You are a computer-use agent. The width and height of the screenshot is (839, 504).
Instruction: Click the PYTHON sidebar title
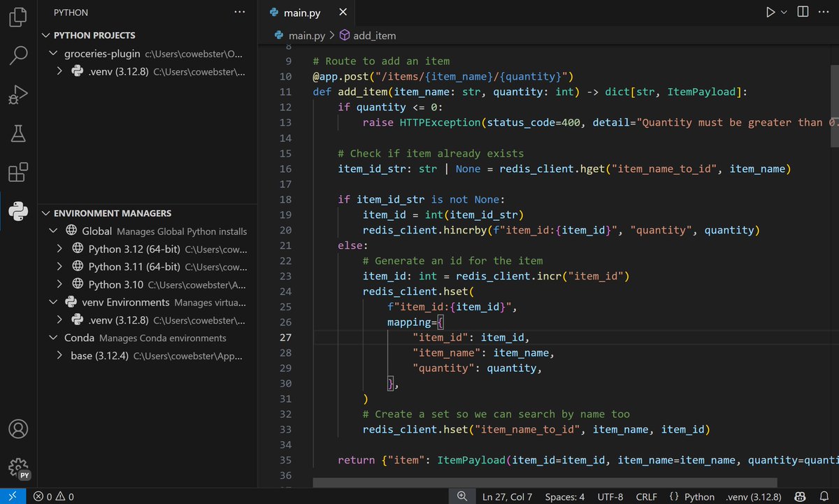click(71, 13)
